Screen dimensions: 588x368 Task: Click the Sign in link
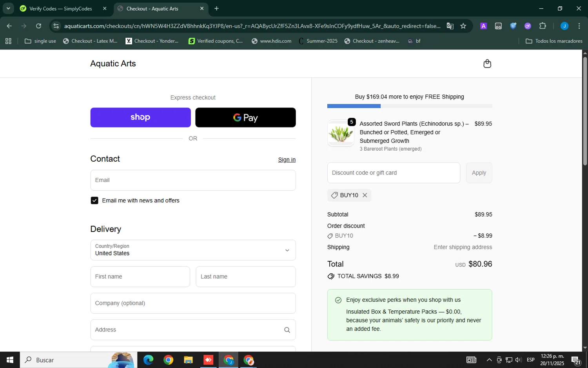pos(287,160)
